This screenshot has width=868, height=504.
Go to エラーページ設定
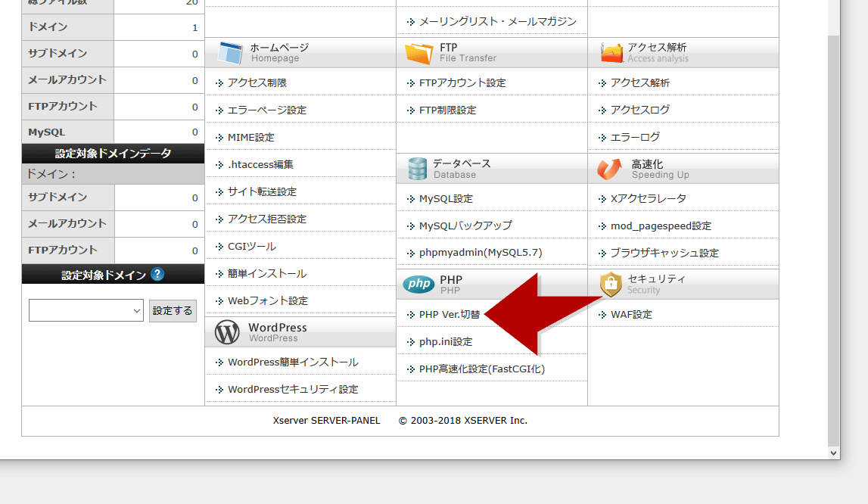click(x=267, y=110)
